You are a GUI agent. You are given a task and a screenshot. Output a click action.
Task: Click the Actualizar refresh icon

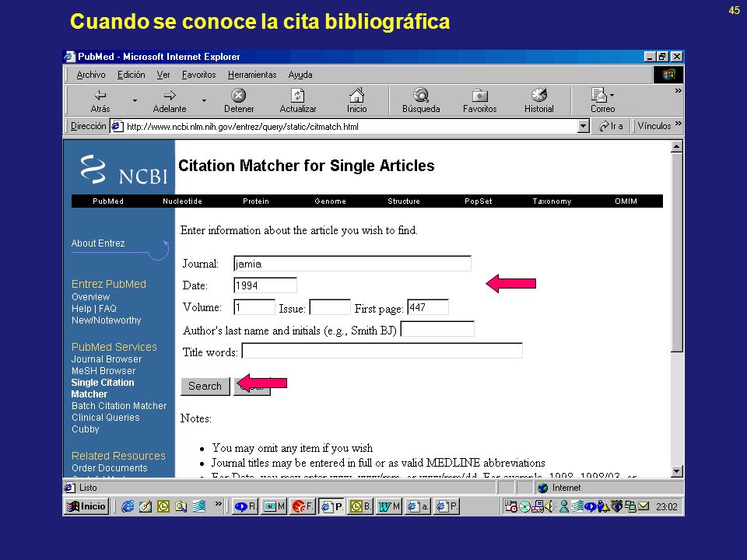[x=298, y=95]
